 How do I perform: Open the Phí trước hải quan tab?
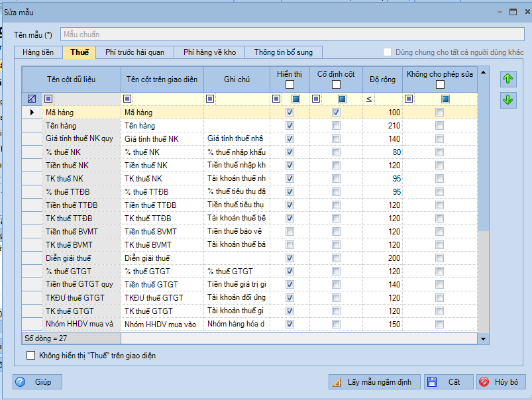point(134,52)
